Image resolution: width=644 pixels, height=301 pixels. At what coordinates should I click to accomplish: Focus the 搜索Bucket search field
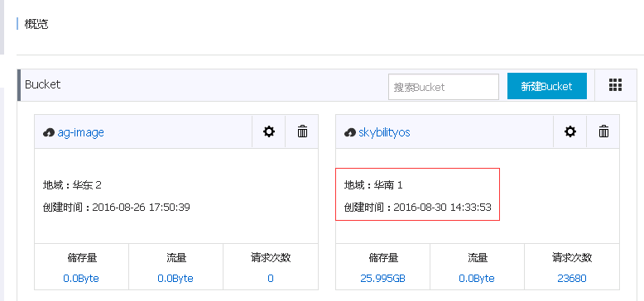click(444, 87)
